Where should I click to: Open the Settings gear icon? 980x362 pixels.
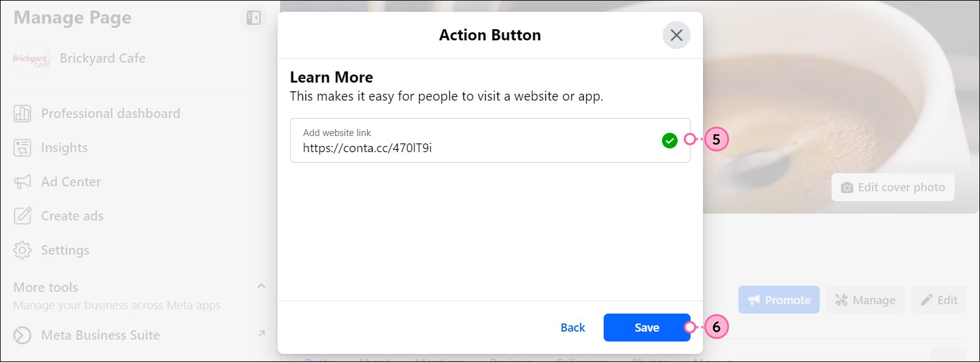(x=22, y=250)
